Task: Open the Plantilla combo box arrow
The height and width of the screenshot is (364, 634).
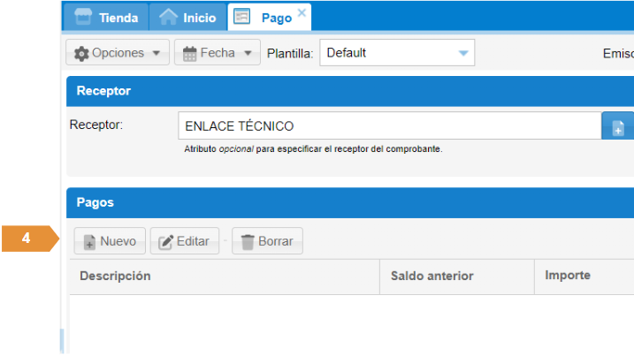Action: pyautogui.click(x=462, y=53)
